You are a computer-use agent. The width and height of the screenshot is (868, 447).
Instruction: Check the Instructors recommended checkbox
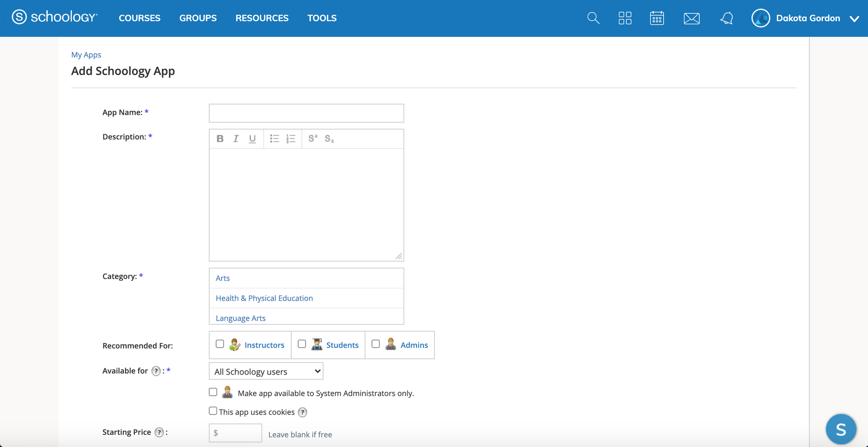[x=220, y=343]
